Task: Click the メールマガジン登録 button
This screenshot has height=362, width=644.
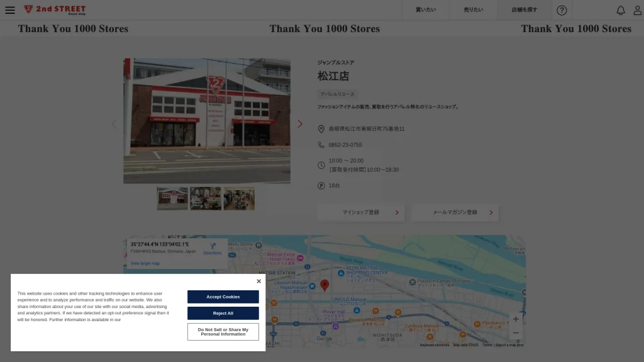Action: 455,212
